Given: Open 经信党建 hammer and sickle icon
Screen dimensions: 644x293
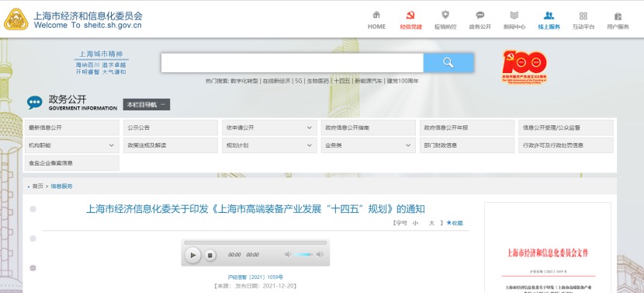Looking at the screenshot, I should [x=410, y=16].
